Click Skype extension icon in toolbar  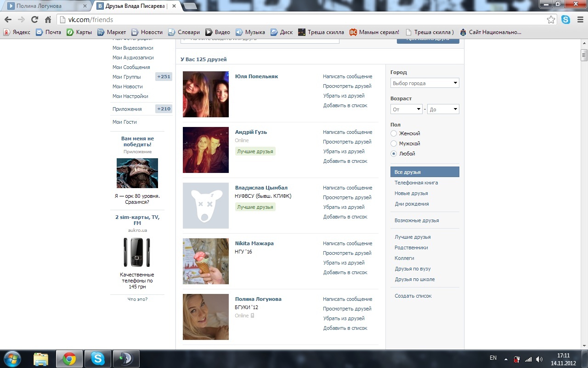(565, 20)
